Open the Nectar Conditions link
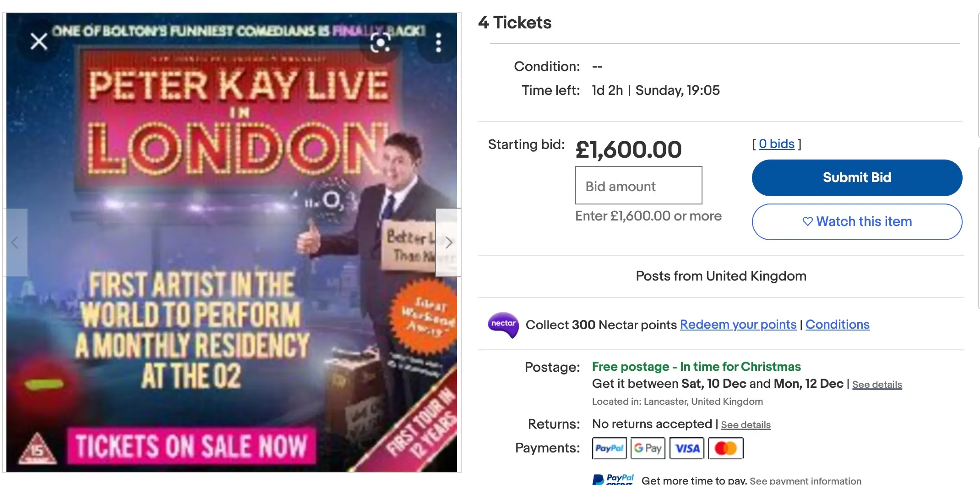The image size is (980, 485). coord(838,325)
